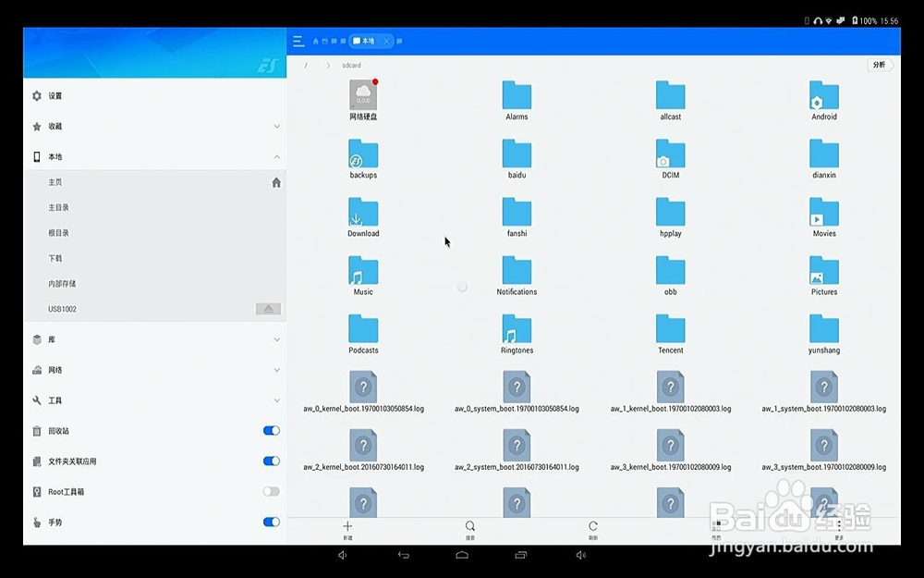Enable the Root工具箱 switch
This screenshot has width=924, height=578.
click(271, 491)
